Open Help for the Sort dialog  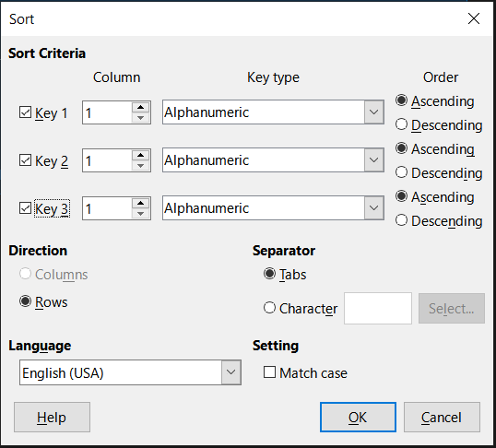tap(52, 417)
